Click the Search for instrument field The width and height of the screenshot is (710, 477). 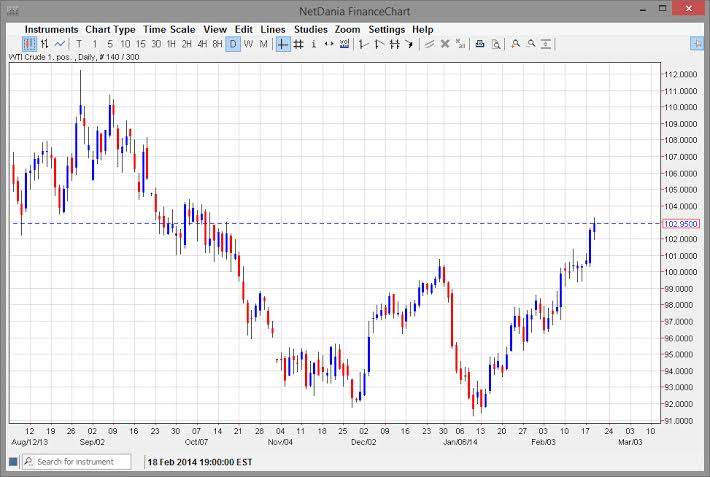[80, 462]
